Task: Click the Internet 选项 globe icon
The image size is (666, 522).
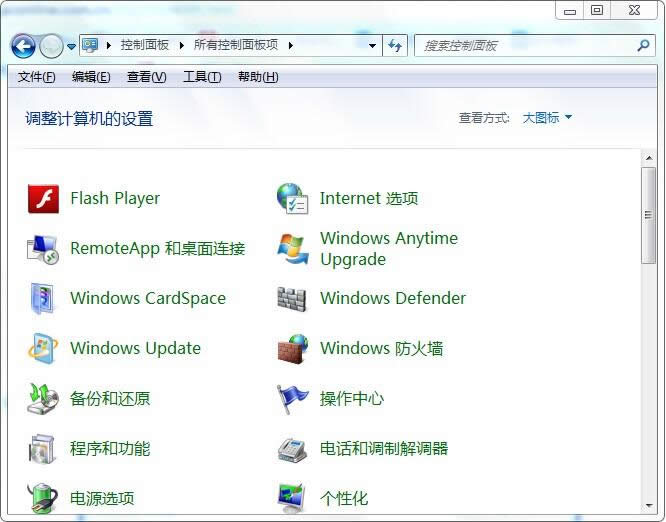Action: tap(292, 198)
